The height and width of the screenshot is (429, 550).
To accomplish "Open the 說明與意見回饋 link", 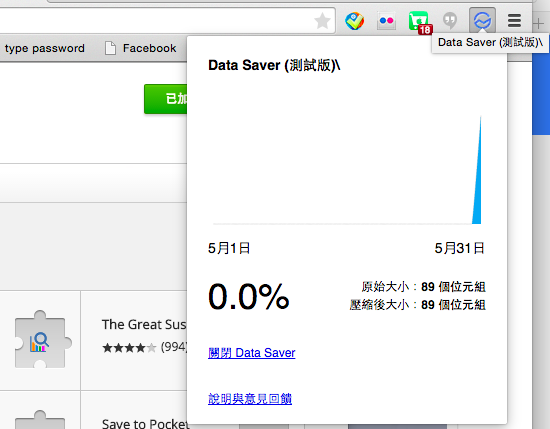I will point(250,398).
